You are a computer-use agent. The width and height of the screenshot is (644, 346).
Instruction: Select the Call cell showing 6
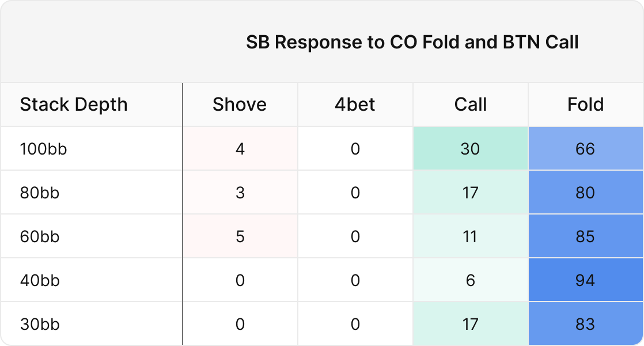click(470, 280)
